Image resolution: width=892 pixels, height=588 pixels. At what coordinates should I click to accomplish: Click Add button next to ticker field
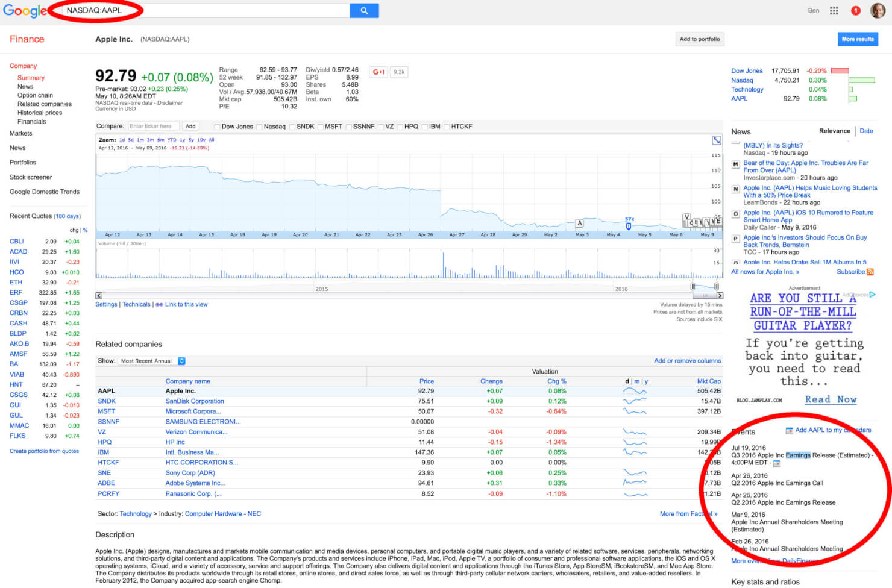coord(190,127)
